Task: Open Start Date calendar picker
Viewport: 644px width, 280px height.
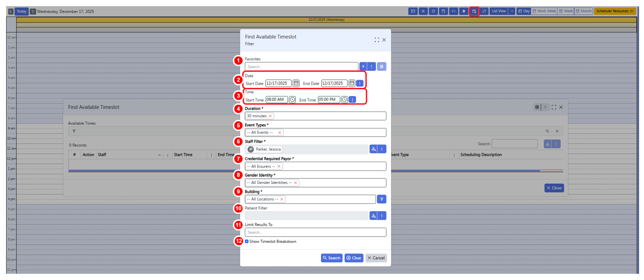Action: coord(296,83)
